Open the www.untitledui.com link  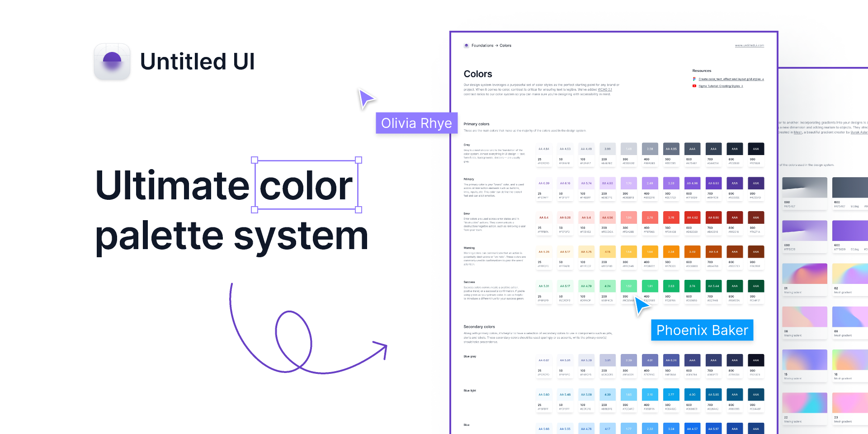pyautogui.click(x=749, y=46)
